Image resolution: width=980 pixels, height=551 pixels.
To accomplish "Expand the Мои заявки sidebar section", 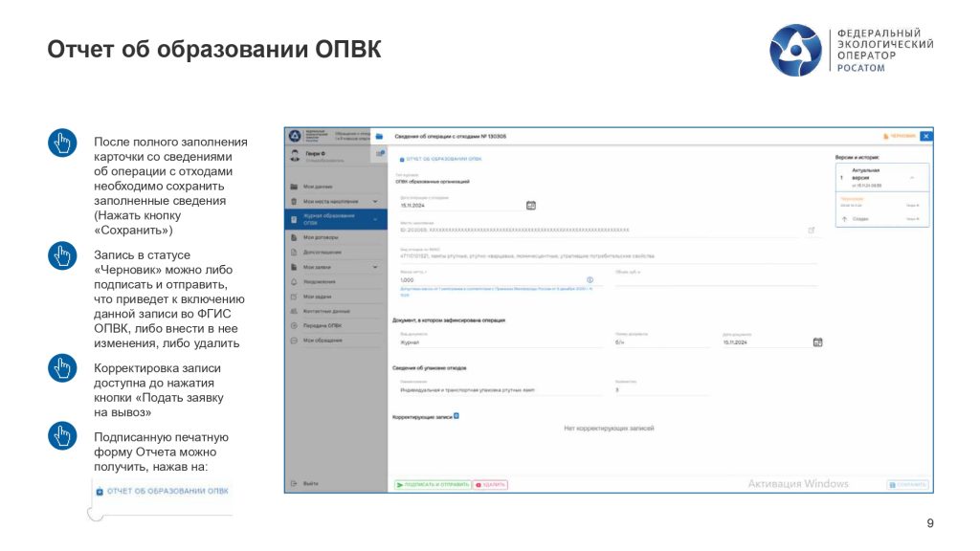I will click(x=375, y=267).
